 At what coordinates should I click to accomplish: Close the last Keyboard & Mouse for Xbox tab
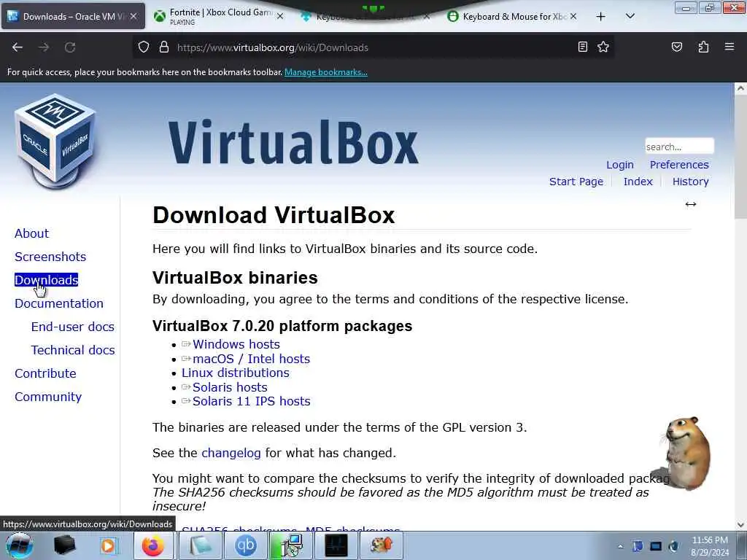tap(573, 16)
